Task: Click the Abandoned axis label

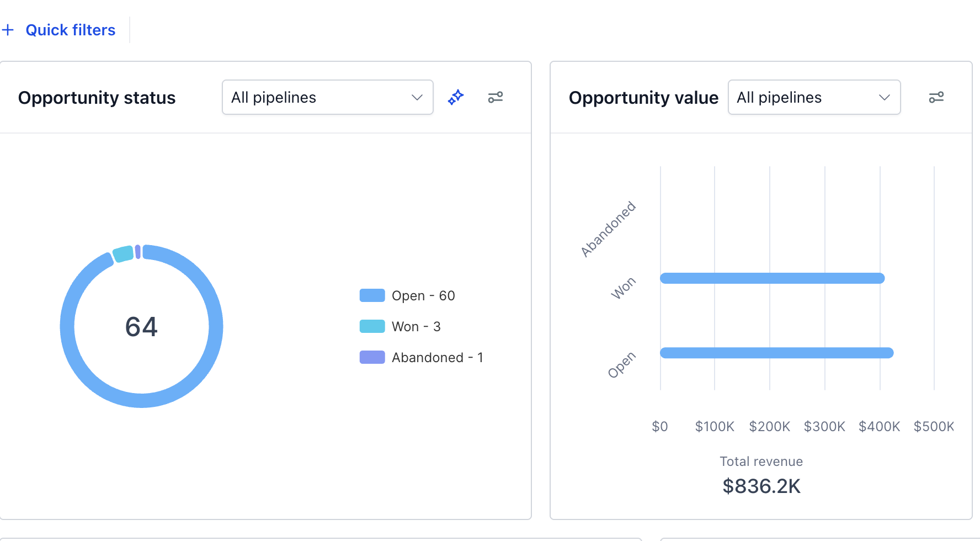Action: click(609, 229)
